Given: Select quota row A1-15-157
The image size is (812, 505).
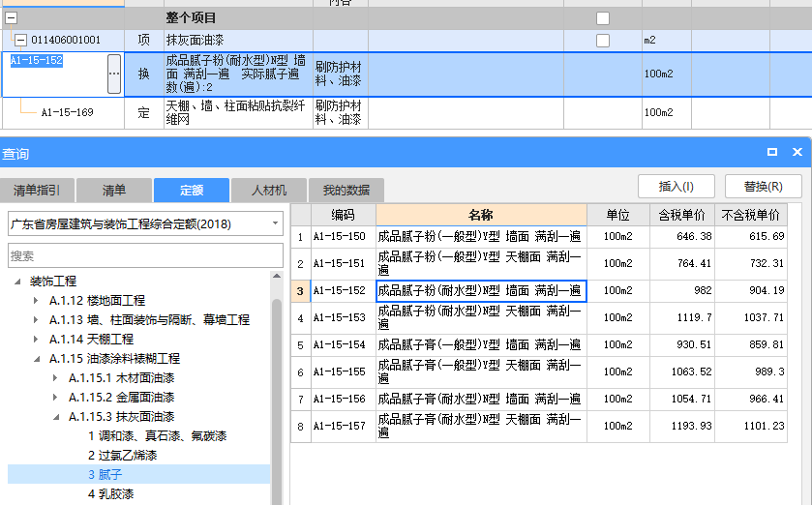Looking at the screenshot, I should pos(539,427).
